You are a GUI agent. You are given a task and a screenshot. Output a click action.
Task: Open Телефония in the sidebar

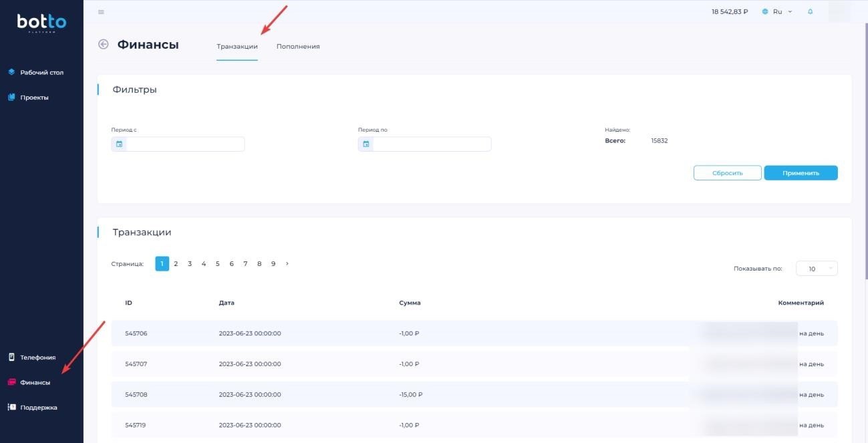pos(37,357)
